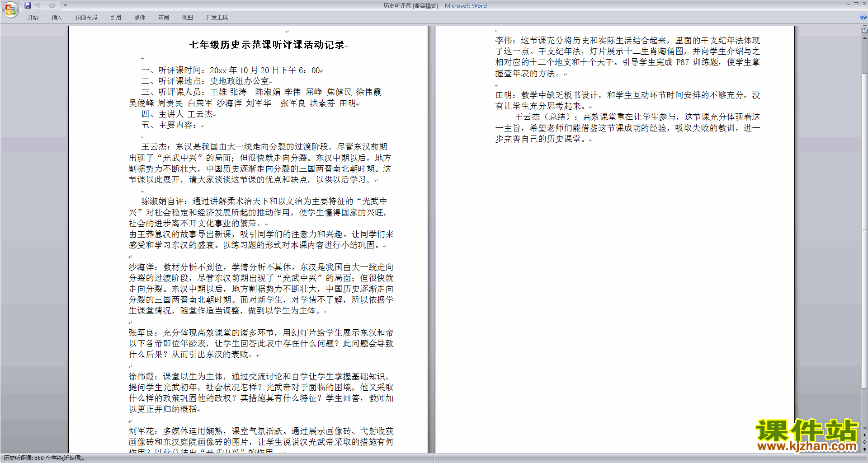Open the 开始 ribbon tab
This screenshot has height=463, width=868.
pyautogui.click(x=33, y=18)
